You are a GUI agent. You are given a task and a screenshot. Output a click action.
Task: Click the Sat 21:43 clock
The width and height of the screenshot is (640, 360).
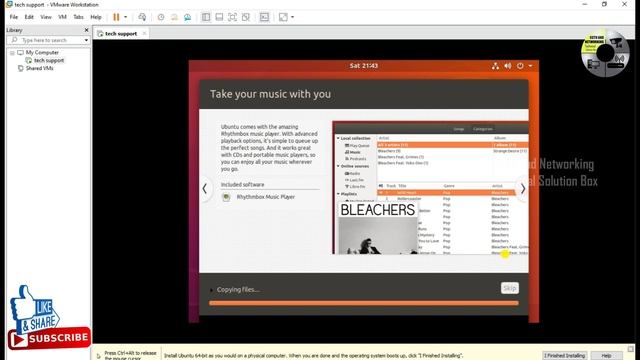364,66
